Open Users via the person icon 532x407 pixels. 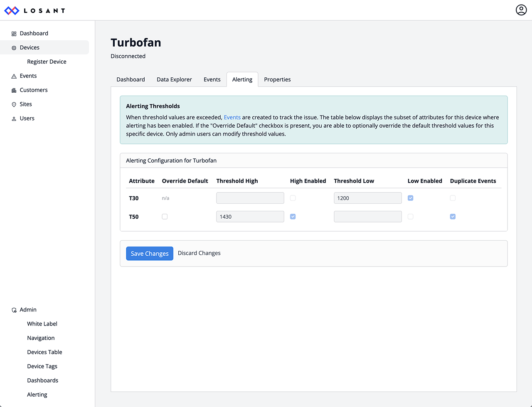click(x=14, y=118)
